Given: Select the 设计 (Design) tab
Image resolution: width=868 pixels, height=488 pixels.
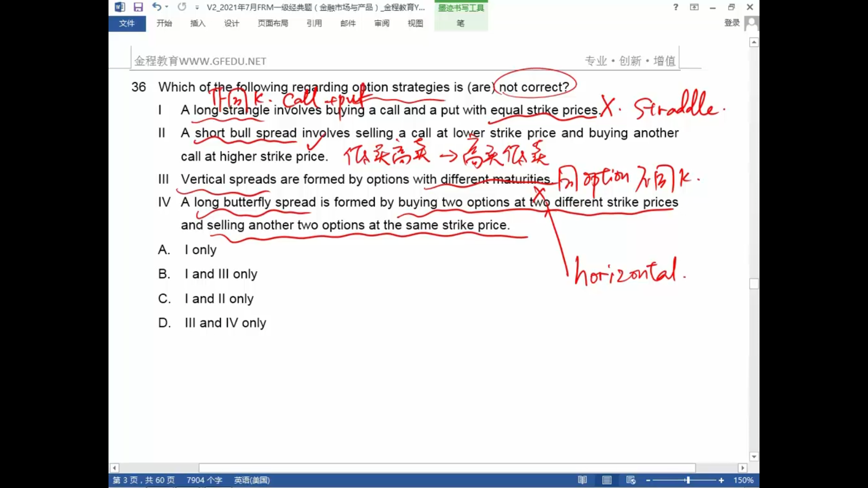Looking at the screenshot, I should pyautogui.click(x=232, y=23).
